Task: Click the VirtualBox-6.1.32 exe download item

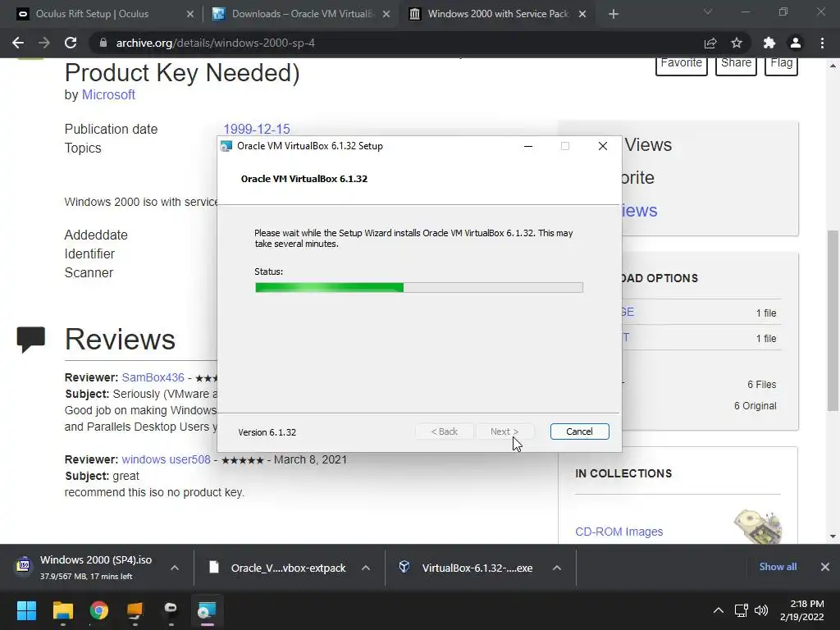Action: click(x=468, y=568)
